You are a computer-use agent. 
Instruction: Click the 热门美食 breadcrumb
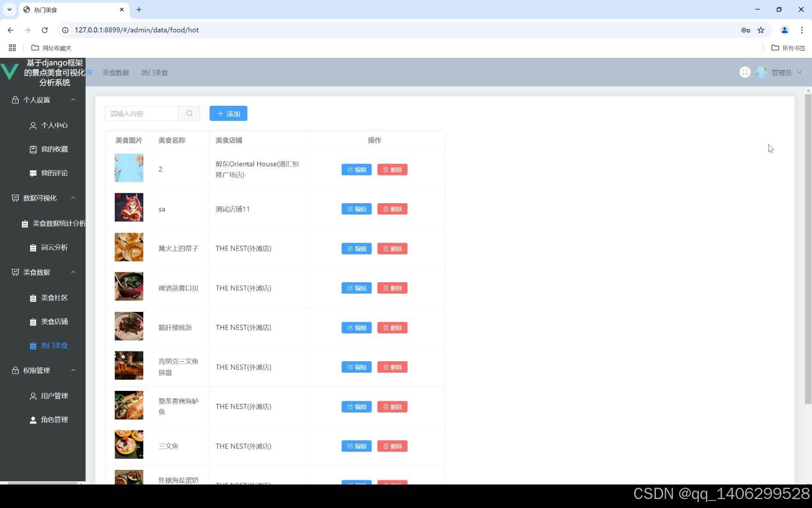click(x=155, y=72)
